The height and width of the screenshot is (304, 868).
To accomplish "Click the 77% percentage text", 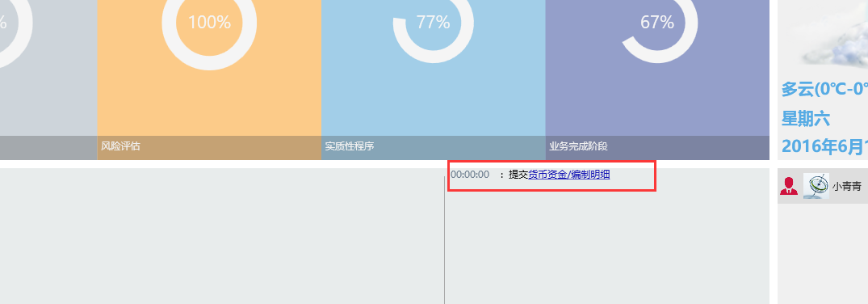I will tap(433, 22).
